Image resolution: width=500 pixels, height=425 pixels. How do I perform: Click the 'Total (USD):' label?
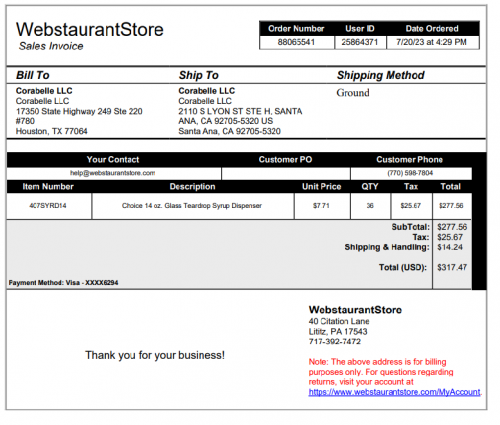click(403, 267)
